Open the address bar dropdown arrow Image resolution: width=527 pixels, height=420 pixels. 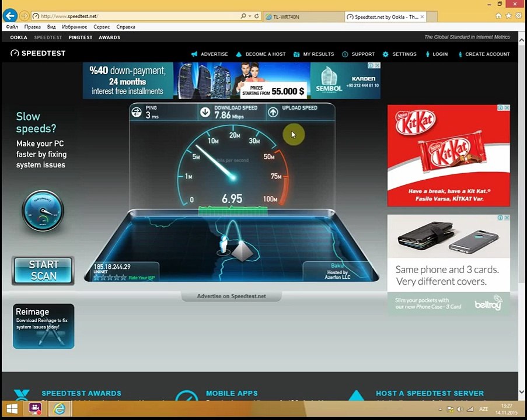tap(250, 16)
